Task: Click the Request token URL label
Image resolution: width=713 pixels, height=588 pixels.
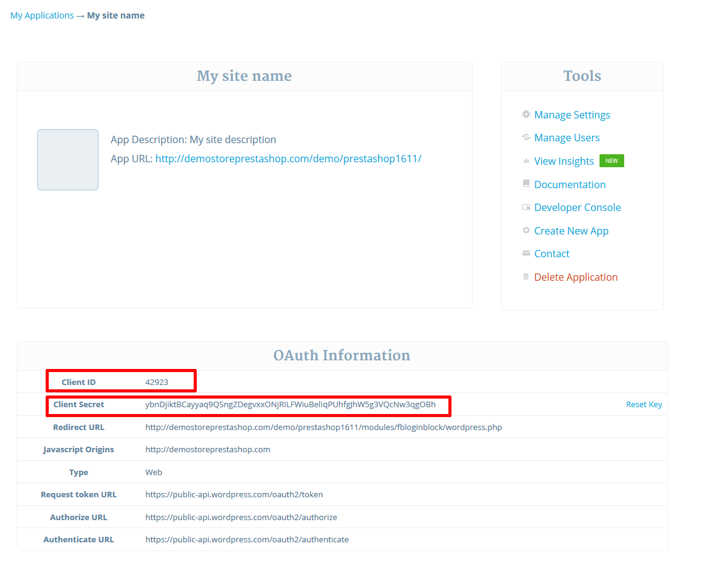Action: (79, 494)
